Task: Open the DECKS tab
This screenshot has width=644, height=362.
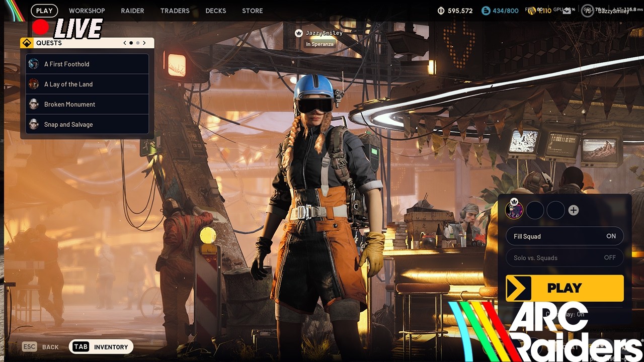Action: point(216,11)
